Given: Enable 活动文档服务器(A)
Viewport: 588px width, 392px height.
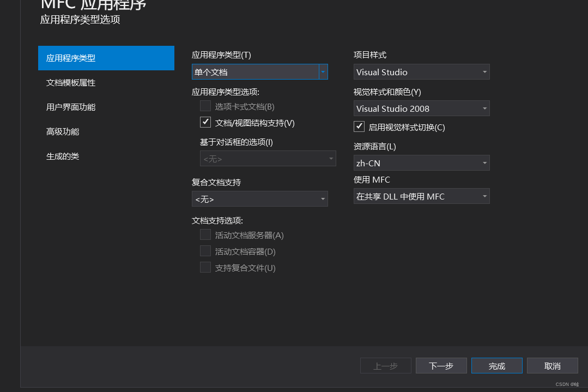Looking at the screenshot, I should pos(205,234).
